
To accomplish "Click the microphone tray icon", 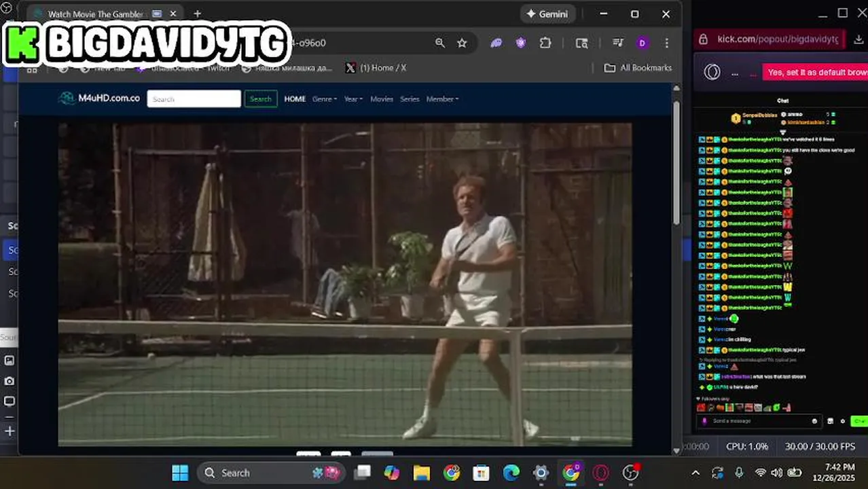I will tap(739, 473).
